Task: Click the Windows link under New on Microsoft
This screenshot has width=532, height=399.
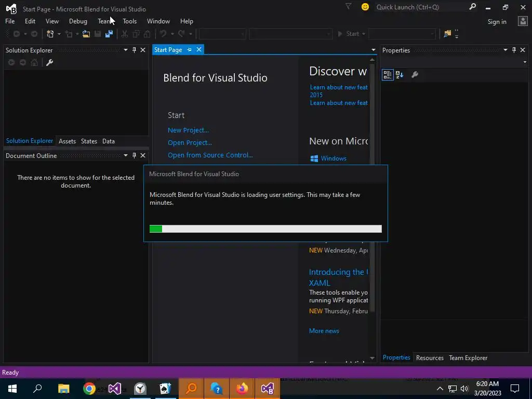Action: point(334,158)
